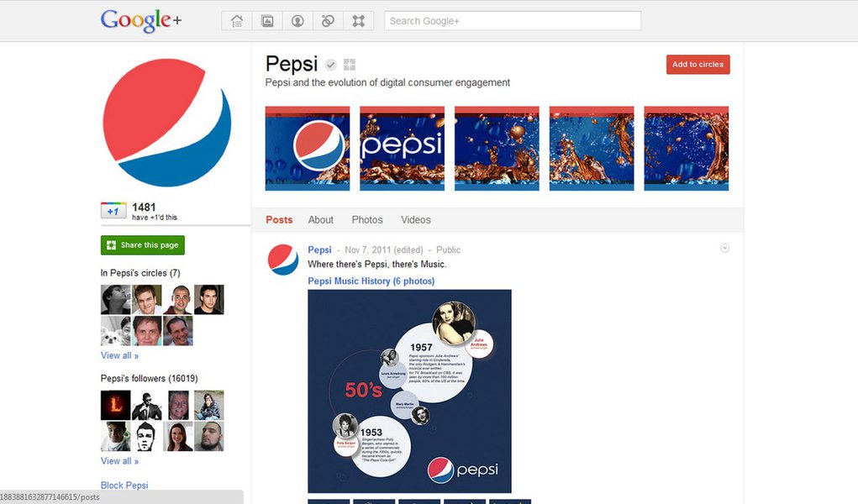858x504 pixels.
Task: Click the large Pepsi profile logo
Action: 167,123
